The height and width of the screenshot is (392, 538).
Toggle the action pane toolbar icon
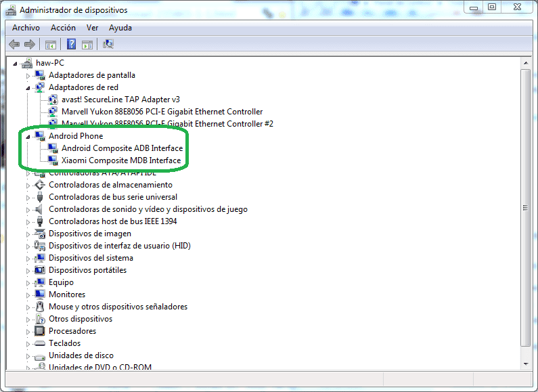pos(87,45)
